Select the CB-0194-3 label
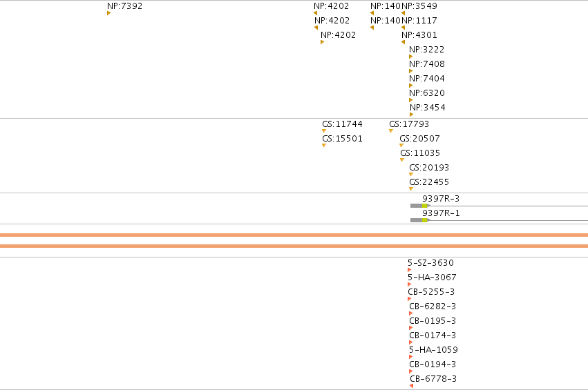Viewport: 588px width, 390px height. pos(433,364)
